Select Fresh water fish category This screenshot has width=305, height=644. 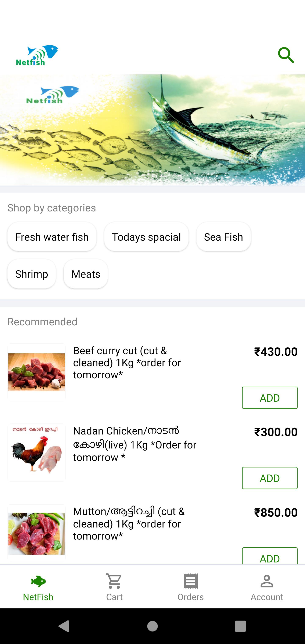[52, 237]
